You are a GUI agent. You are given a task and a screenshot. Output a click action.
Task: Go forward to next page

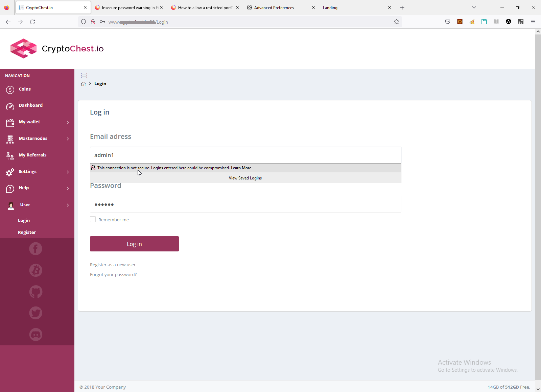(20, 22)
